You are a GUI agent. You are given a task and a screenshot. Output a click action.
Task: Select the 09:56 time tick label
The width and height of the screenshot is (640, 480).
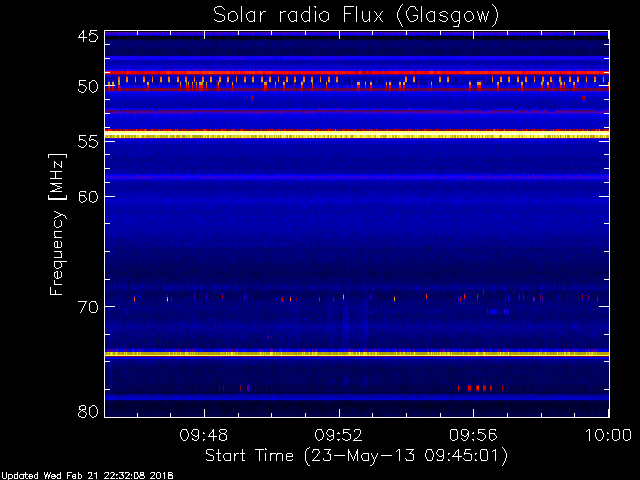click(x=474, y=436)
